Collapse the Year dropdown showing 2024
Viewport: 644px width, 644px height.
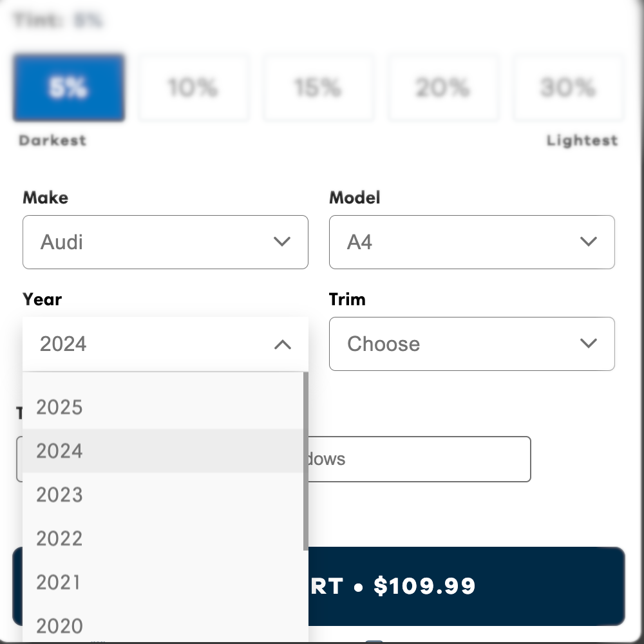pos(165,344)
